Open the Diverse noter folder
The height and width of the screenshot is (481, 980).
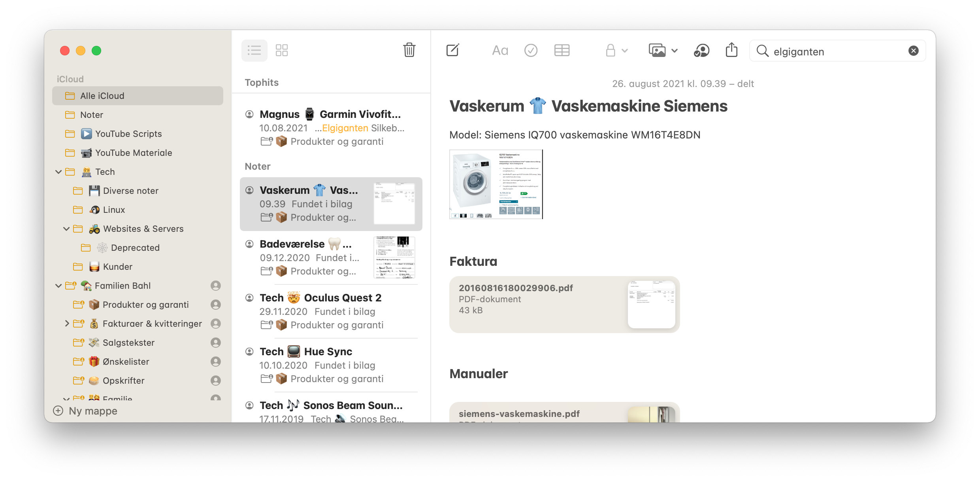[x=138, y=191]
